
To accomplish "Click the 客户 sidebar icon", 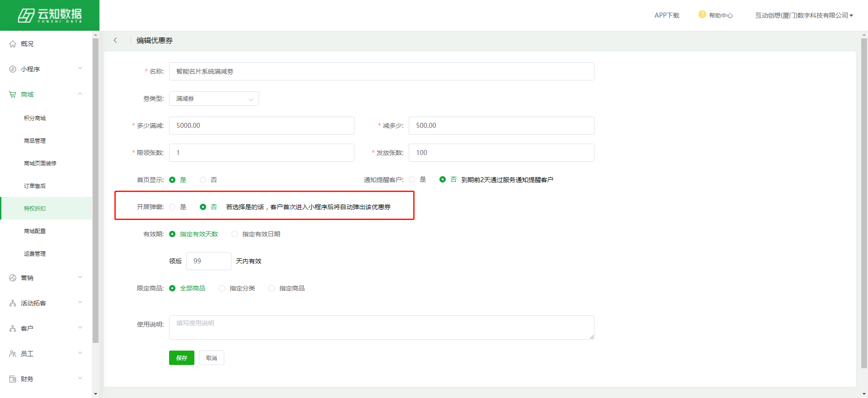I will 13,328.
